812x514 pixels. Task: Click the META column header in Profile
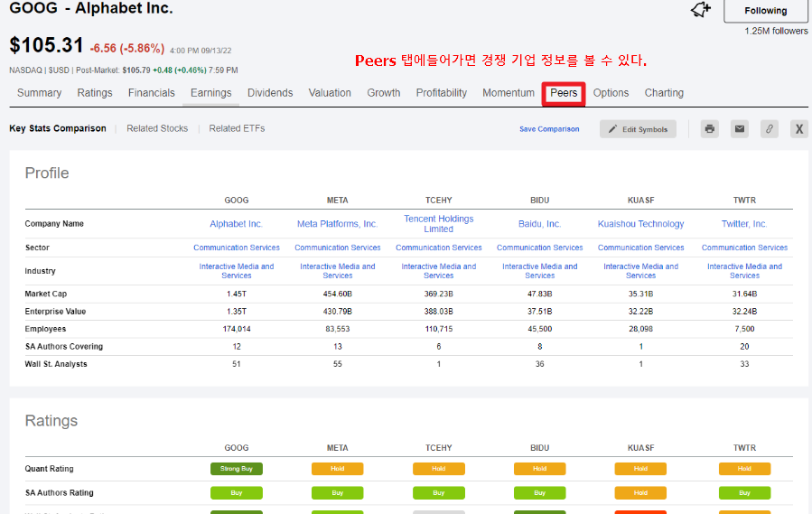[x=337, y=201]
